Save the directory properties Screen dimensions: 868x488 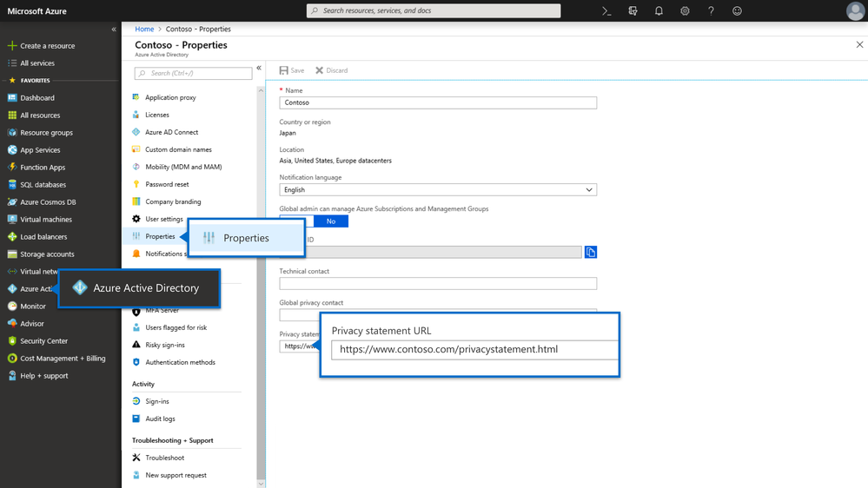[x=292, y=70]
